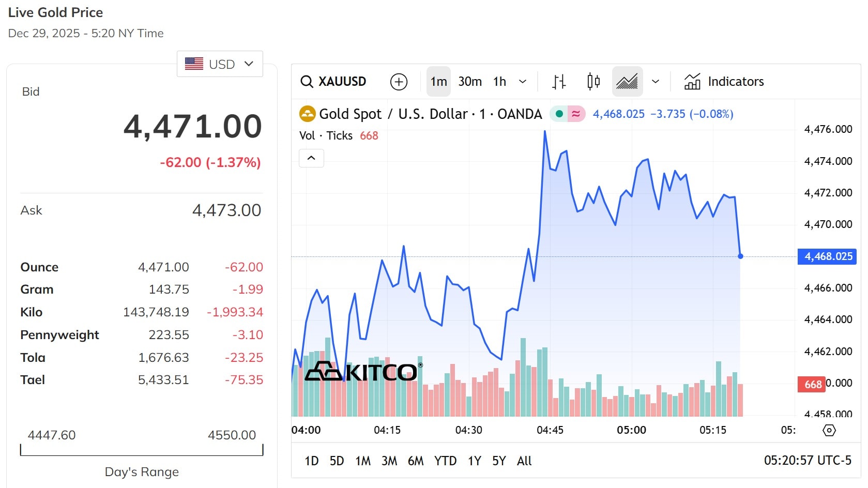The width and height of the screenshot is (868, 488).
Task: Switch to 30m interval
Action: point(470,82)
